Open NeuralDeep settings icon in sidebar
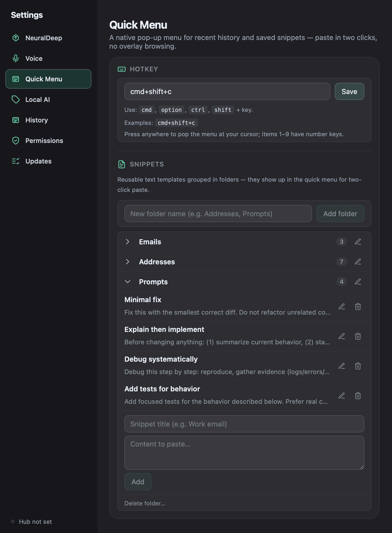 [x=16, y=38]
